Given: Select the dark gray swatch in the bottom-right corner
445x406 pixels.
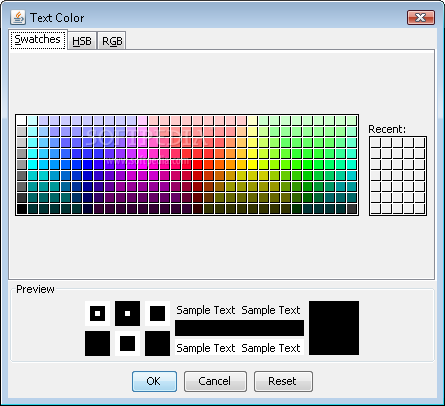Looking at the screenshot, I should pyautogui.click(x=352, y=209).
